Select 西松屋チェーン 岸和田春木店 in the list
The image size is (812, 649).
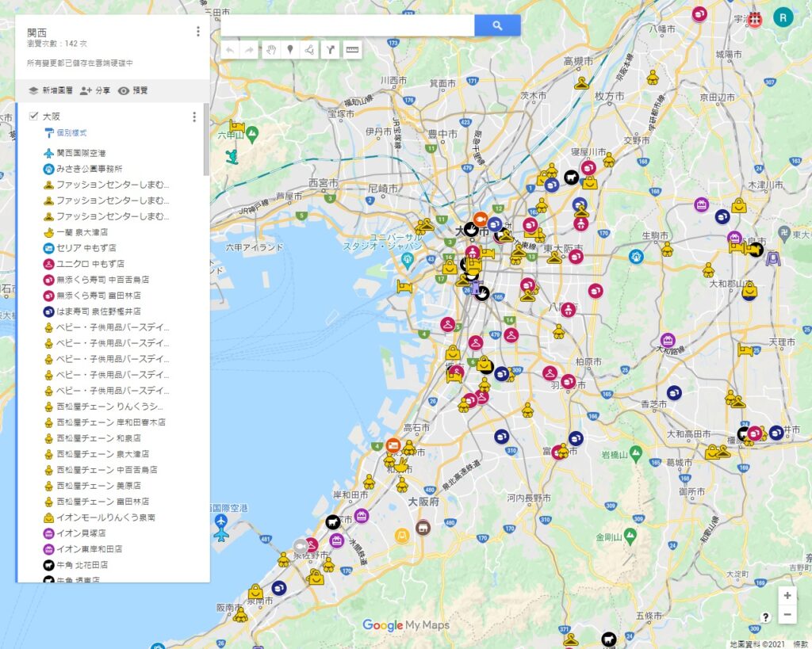[x=111, y=422]
